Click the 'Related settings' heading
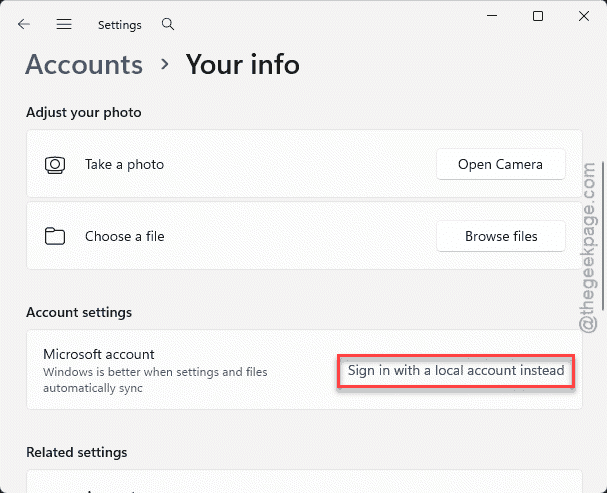Viewport: 607px width, 493px height. click(77, 452)
